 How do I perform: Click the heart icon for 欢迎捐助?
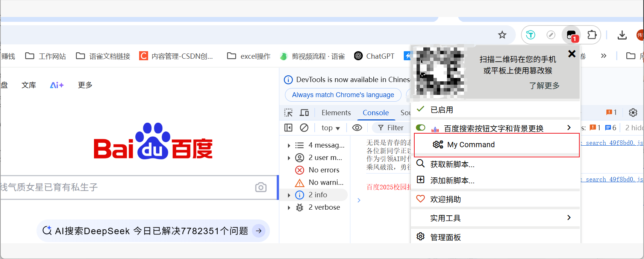(x=421, y=199)
